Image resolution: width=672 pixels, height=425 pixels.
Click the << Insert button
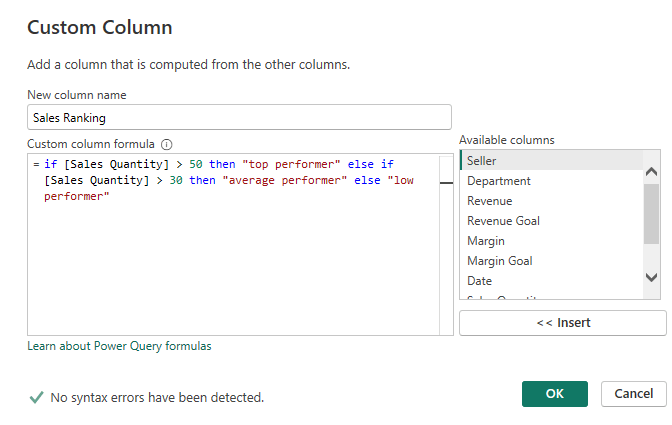(563, 323)
